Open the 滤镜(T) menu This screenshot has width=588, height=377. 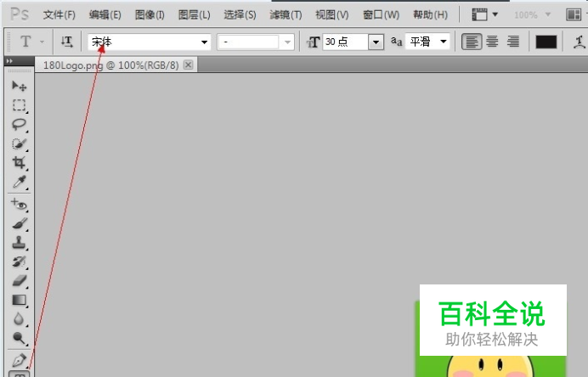(286, 15)
